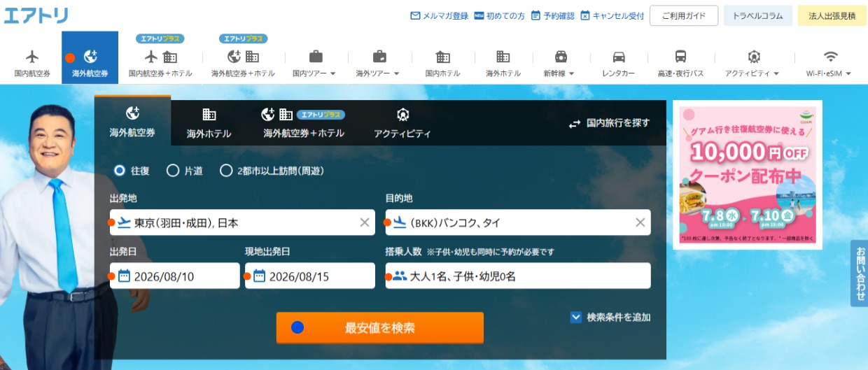Open 初めての方 guide link
Viewport: 868px width, 370px height.
pos(499,15)
